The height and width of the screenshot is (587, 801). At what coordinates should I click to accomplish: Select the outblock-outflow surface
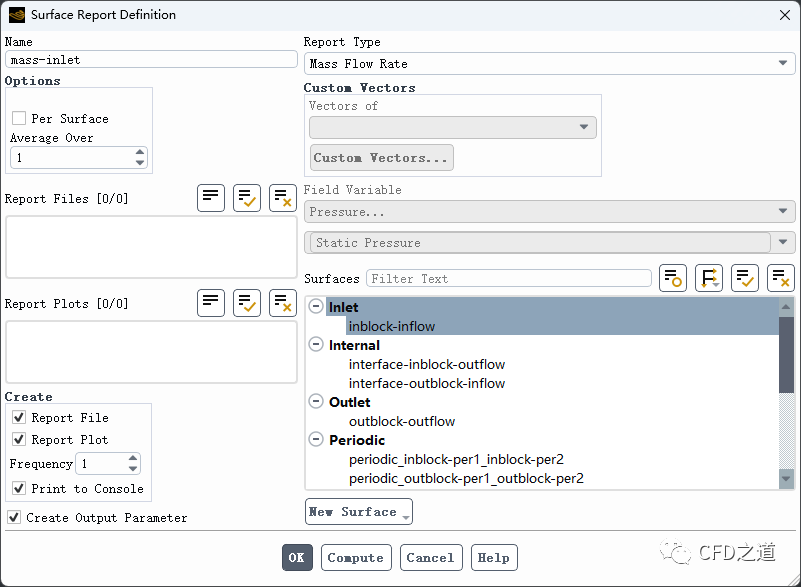click(402, 421)
